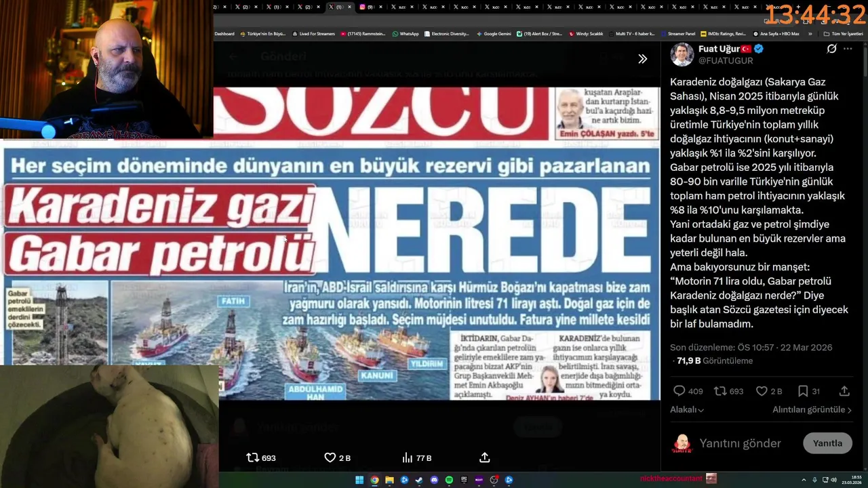868x488 pixels.
Task: Click the volume icon in system tray
Action: tap(833, 480)
